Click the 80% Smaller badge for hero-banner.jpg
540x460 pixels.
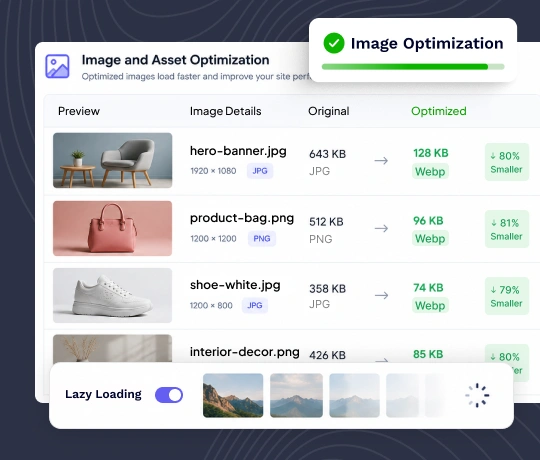click(507, 162)
